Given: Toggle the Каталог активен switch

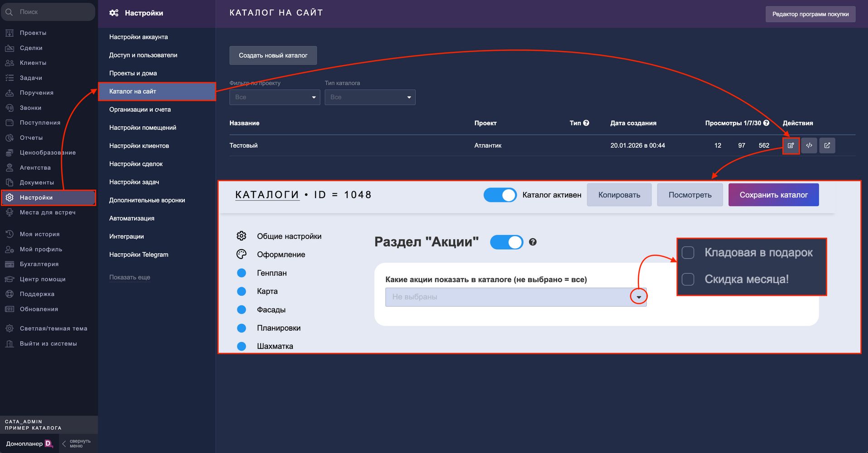Looking at the screenshot, I should 500,195.
